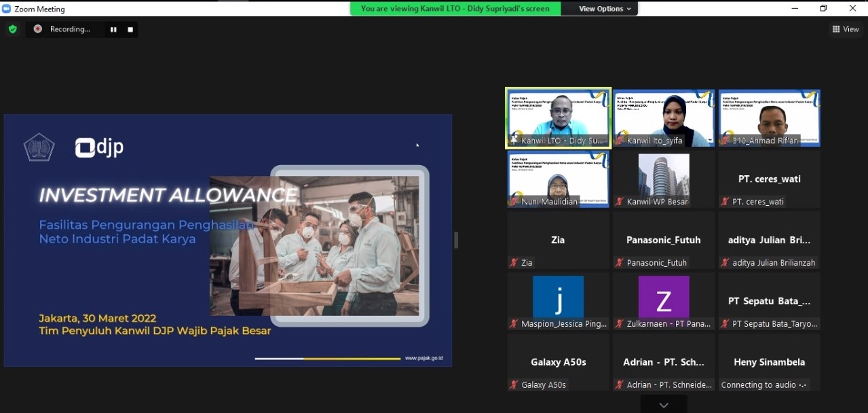Show more participants with down chevron
Viewport: 868px width, 413px height.
tap(664, 405)
